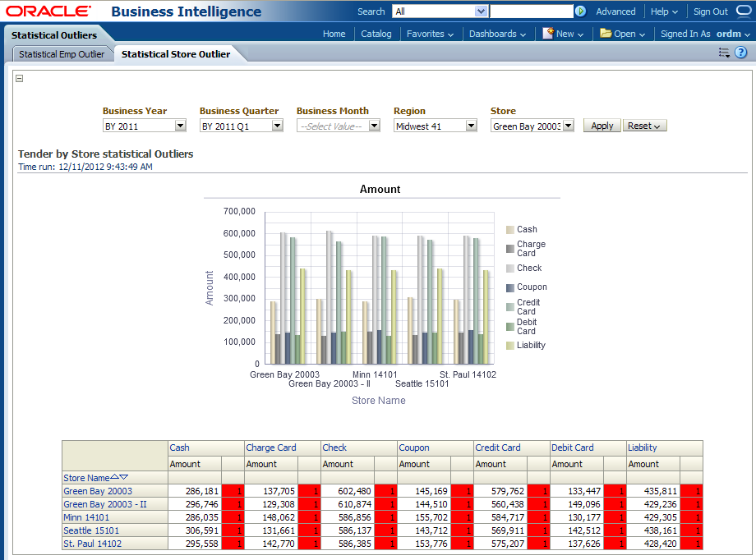The height and width of the screenshot is (560, 756).
Task: Click the Open folder icon
Action: pyautogui.click(x=606, y=34)
